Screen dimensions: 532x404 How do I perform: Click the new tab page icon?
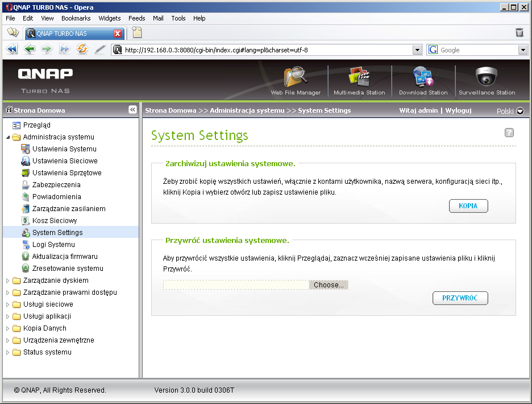click(137, 32)
